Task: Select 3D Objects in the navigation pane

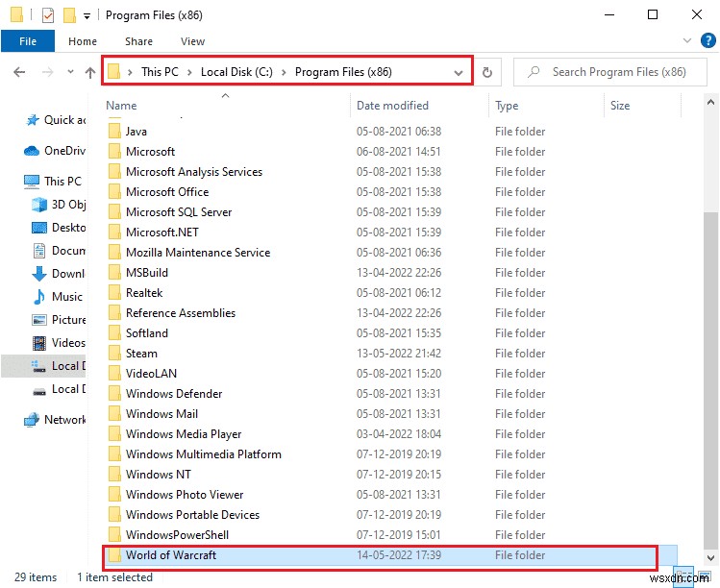Action: tap(59, 205)
